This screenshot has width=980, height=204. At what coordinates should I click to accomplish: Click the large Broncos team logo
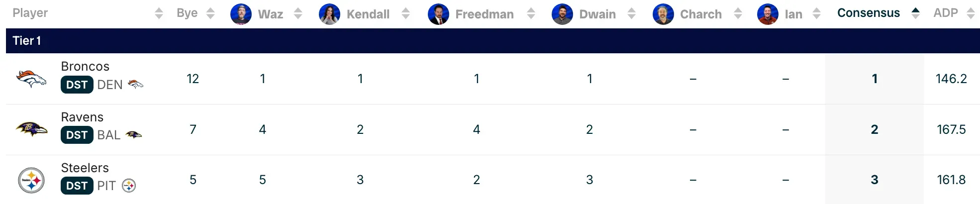31,79
